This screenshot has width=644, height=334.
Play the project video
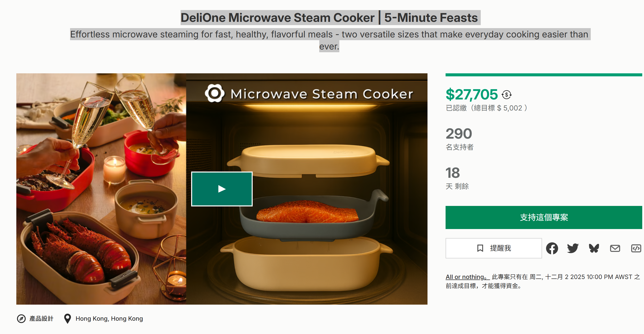(222, 189)
